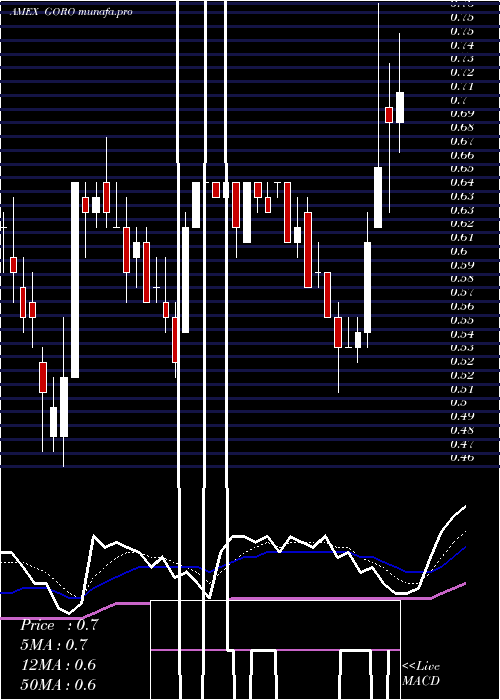
Task: Click the 0.73 price axis label
Action: [x=462, y=58]
